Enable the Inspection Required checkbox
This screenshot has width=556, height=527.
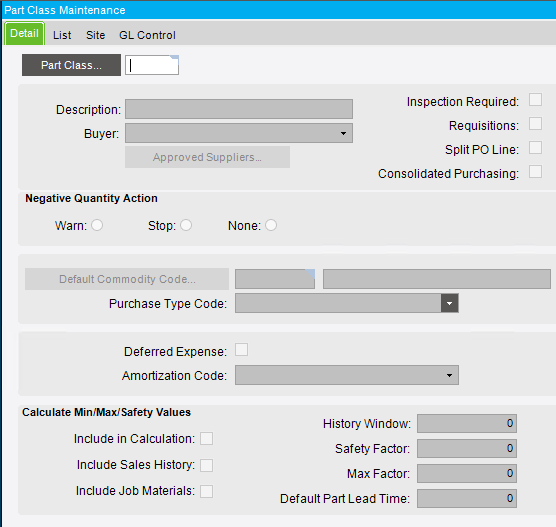pos(535,100)
